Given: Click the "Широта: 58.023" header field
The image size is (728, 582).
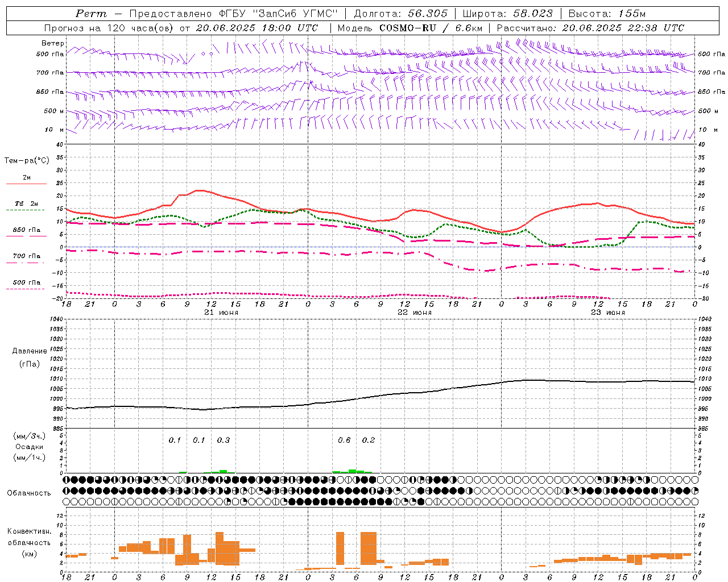Looking at the screenshot, I should pyautogui.click(x=507, y=14).
